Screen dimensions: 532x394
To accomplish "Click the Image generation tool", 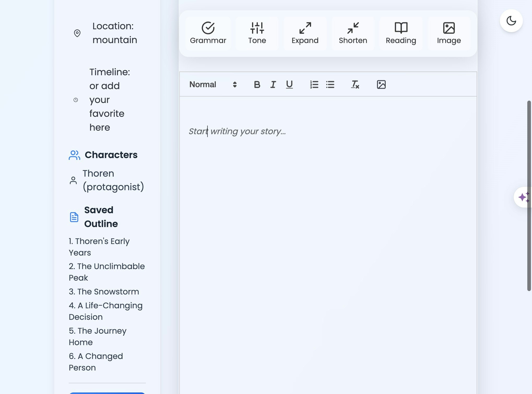I will (449, 33).
